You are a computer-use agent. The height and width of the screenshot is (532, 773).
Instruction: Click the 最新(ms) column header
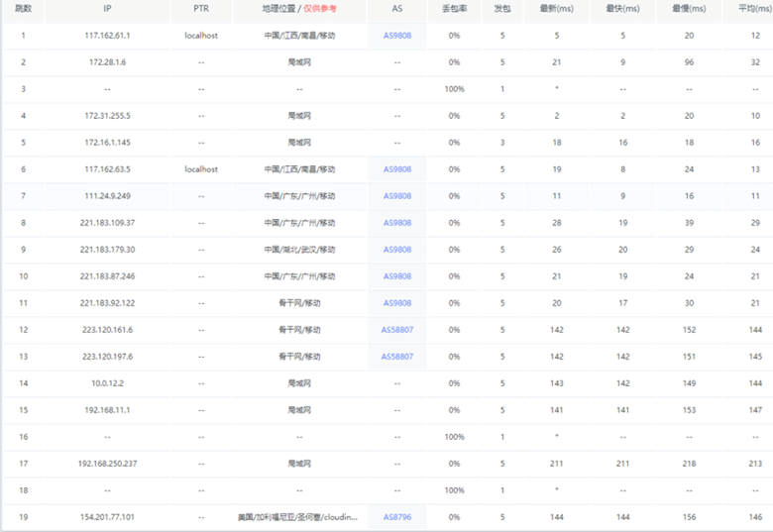[x=557, y=9]
